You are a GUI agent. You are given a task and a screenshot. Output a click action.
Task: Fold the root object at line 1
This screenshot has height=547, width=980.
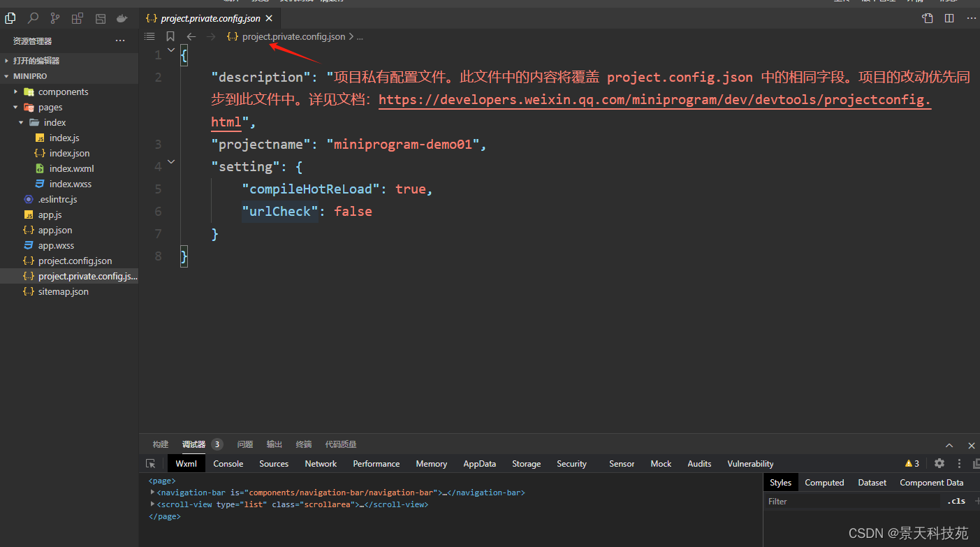171,50
